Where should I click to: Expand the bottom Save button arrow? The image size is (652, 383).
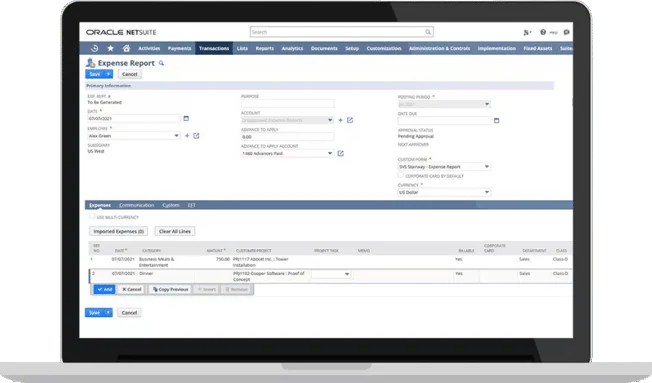click(108, 313)
